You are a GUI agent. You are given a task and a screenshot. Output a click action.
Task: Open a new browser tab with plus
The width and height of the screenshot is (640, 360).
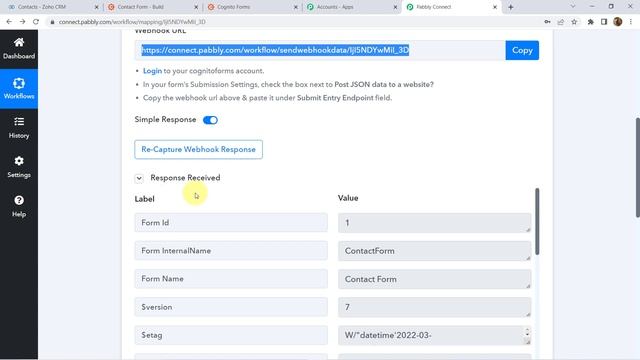pos(511,7)
